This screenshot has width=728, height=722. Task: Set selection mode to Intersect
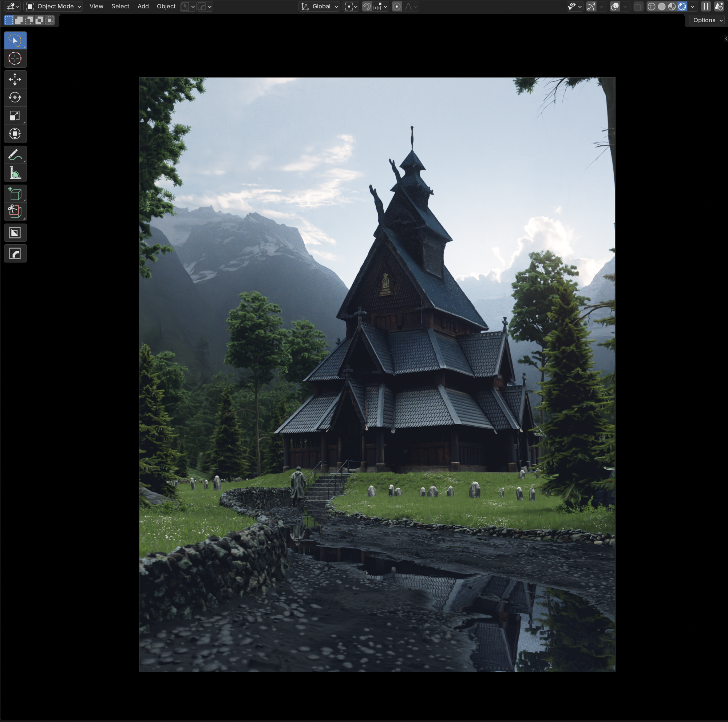coord(50,20)
